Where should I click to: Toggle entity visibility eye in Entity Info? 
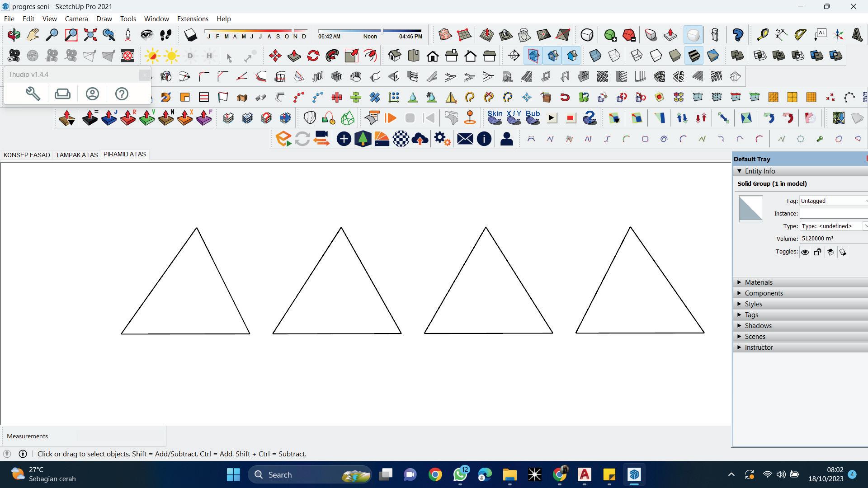tap(805, 252)
